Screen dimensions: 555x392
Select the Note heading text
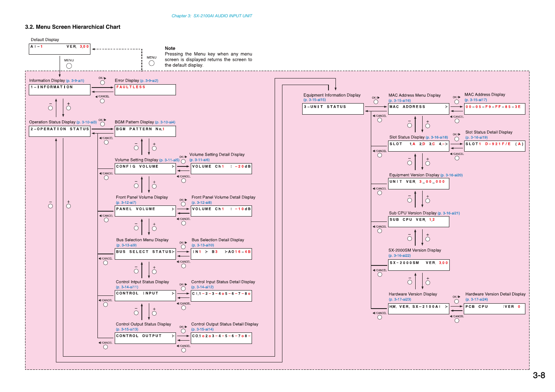[x=170, y=48]
